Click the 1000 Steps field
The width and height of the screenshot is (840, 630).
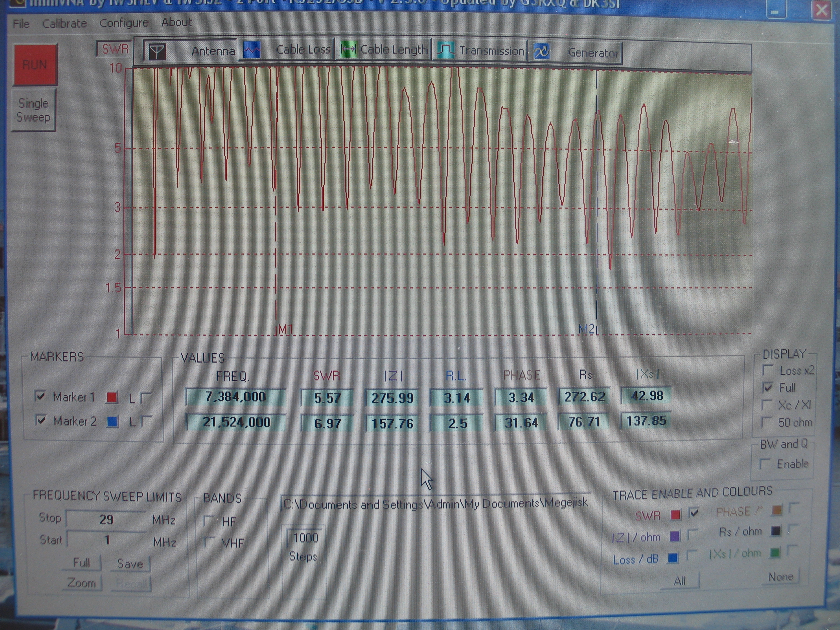[305, 538]
